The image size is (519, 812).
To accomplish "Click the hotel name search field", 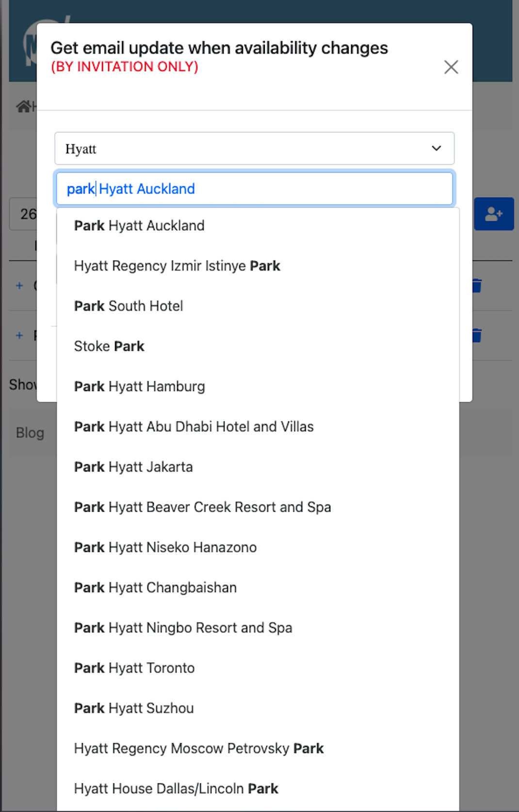I will [254, 189].
